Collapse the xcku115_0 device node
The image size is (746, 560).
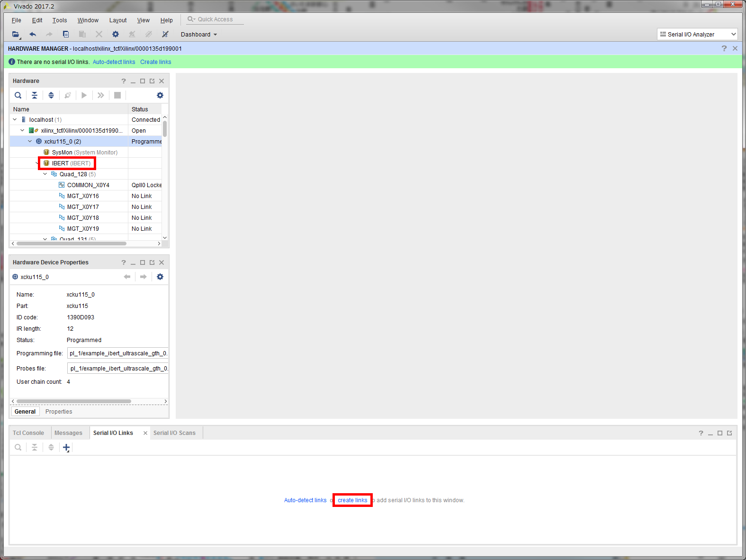pyautogui.click(x=30, y=141)
